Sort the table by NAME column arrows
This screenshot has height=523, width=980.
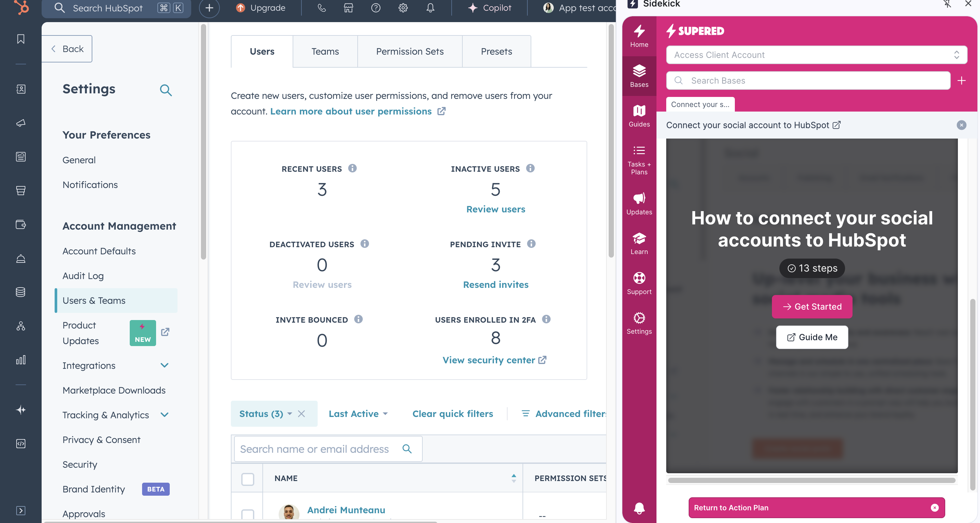(514, 478)
